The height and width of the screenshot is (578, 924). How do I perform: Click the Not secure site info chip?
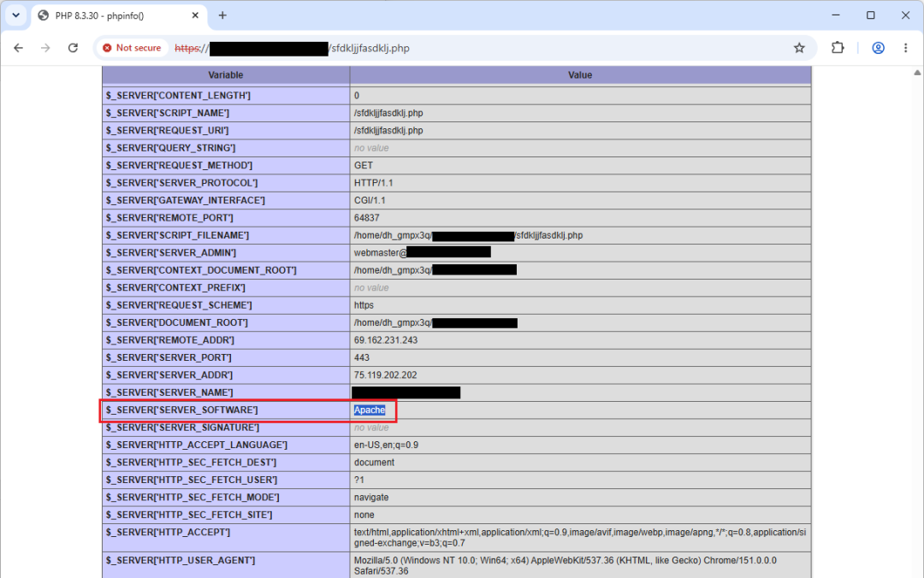click(132, 48)
